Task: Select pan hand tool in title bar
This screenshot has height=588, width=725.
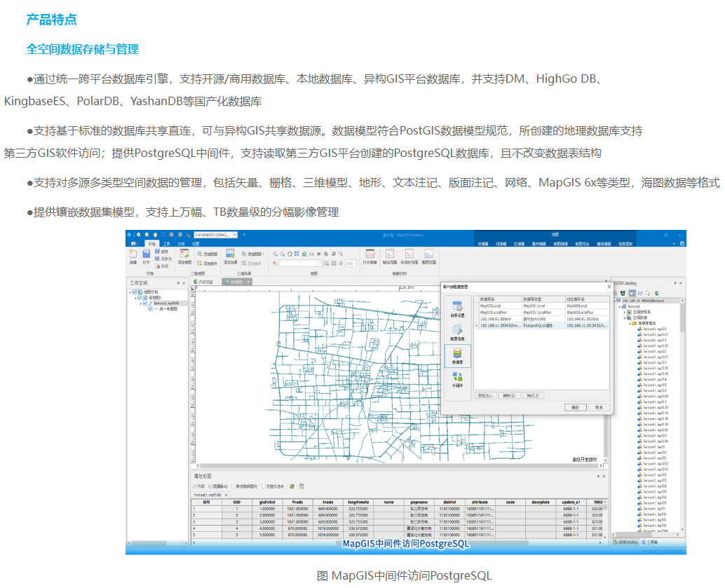Action: tap(156, 235)
